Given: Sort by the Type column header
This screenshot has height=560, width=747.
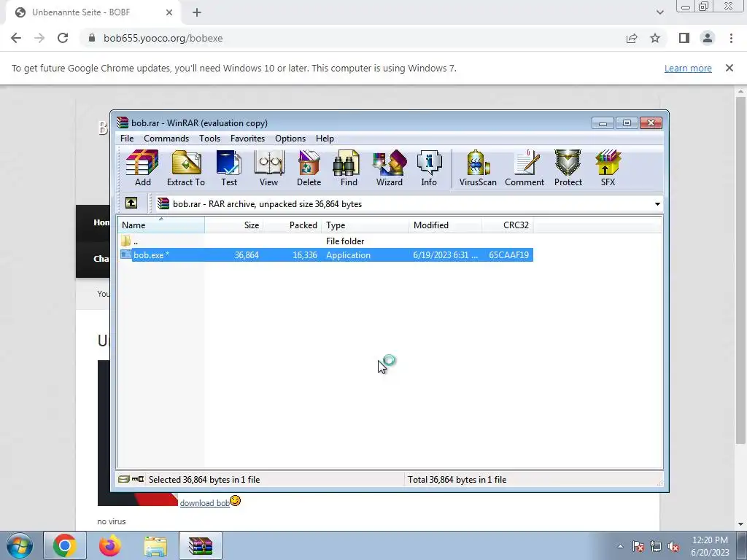Looking at the screenshot, I should click(x=365, y=225).
